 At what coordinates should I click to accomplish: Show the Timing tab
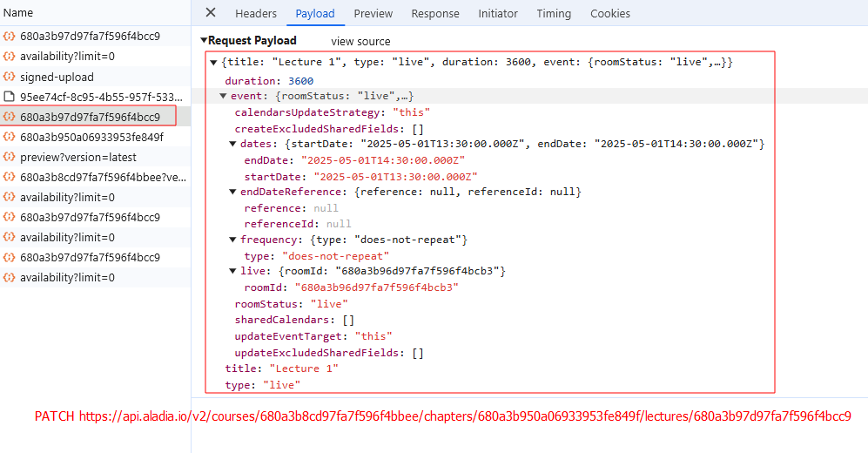click(554, 13)
